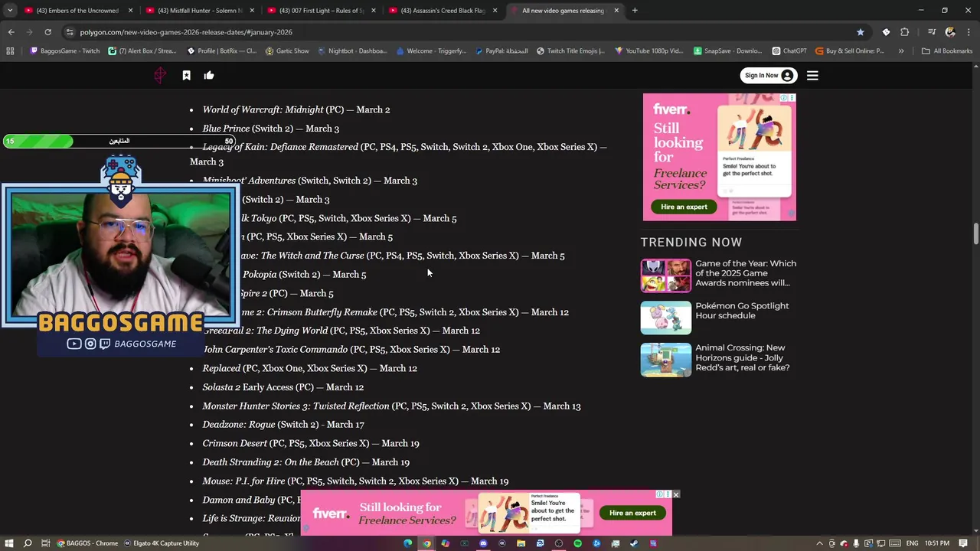This screenshot has width=980, height=551.
Task: Open Windows taskbar search
Action: [28, 543]
